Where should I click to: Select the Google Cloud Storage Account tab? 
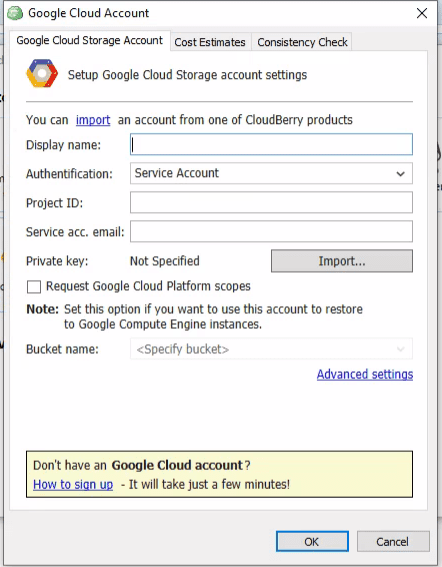(x=90, y=40)
